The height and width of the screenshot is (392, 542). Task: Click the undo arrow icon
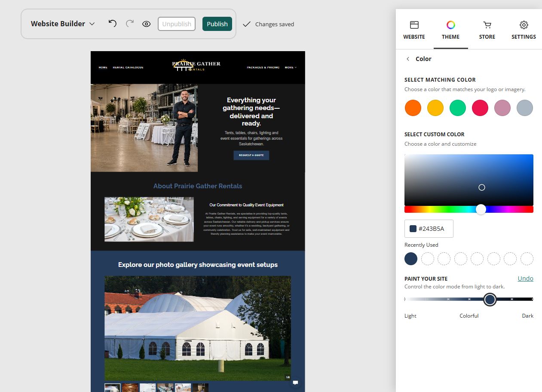click(x=112, y=24)
